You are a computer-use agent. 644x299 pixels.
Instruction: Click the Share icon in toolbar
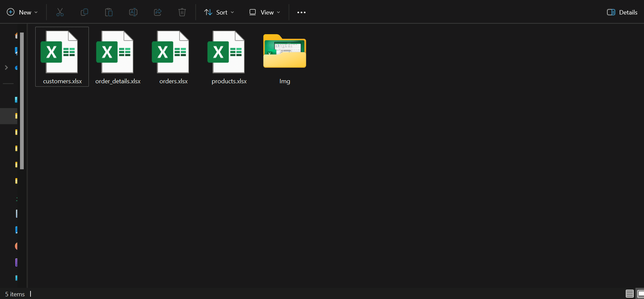(158, 12)
